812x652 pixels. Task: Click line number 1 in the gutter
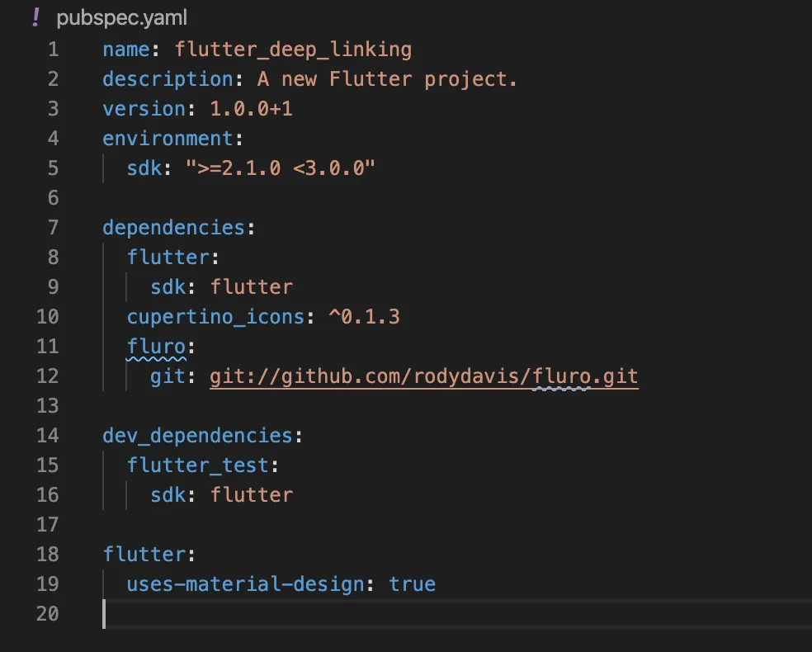click(x=53, y=50)
